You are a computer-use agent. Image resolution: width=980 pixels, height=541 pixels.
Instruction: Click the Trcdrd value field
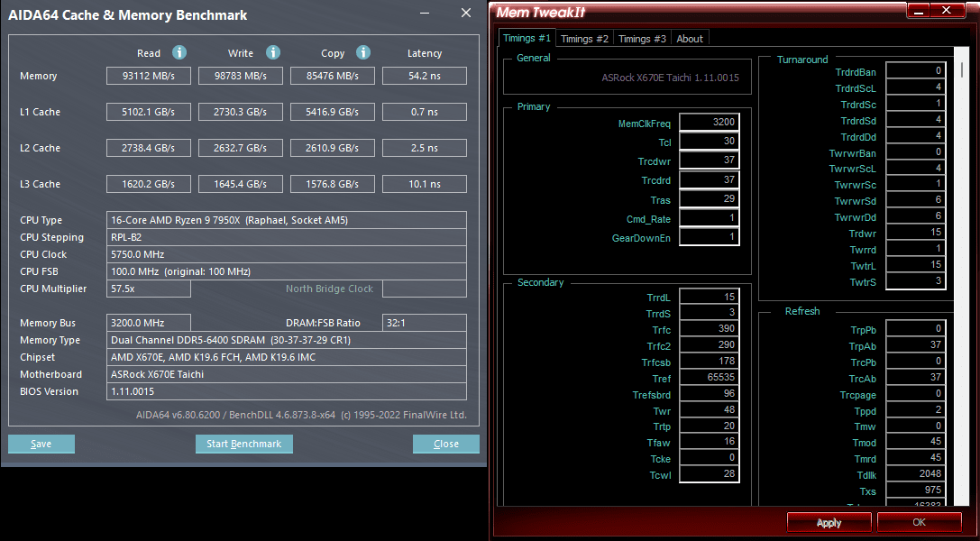click(710, 180)
